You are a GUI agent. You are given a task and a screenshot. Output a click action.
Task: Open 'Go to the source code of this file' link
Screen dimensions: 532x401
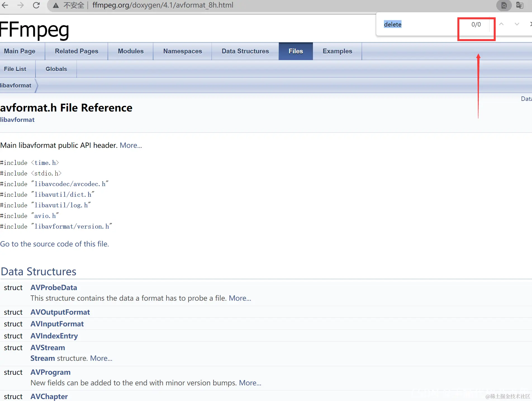(54, 244)
